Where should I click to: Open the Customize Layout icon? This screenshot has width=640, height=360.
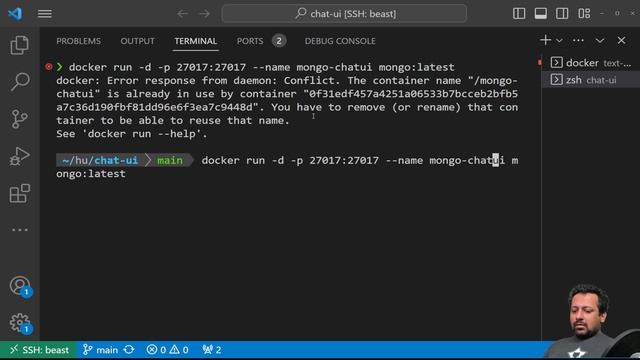[584, 13]
